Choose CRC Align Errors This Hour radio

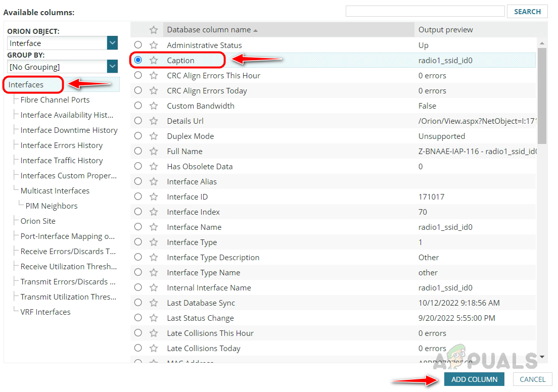click(138, 75)
